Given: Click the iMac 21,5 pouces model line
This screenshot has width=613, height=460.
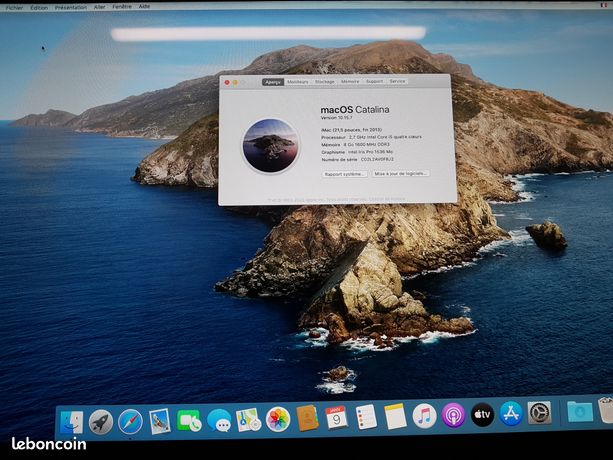Looking at the screenshot, I should point(351,129).
